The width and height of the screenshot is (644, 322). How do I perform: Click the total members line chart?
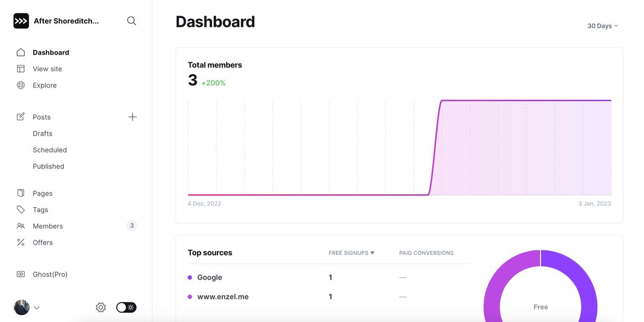(399, 148)
